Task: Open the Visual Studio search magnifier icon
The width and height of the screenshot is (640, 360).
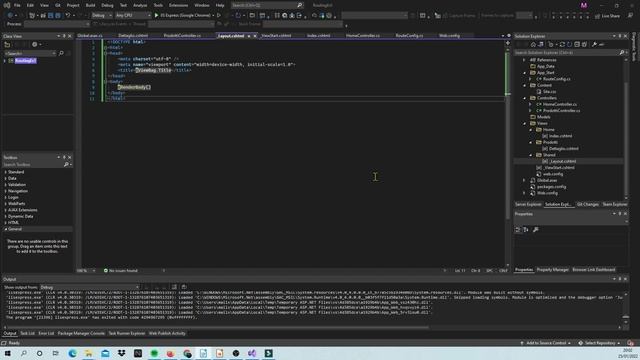Action: [300, 5]
